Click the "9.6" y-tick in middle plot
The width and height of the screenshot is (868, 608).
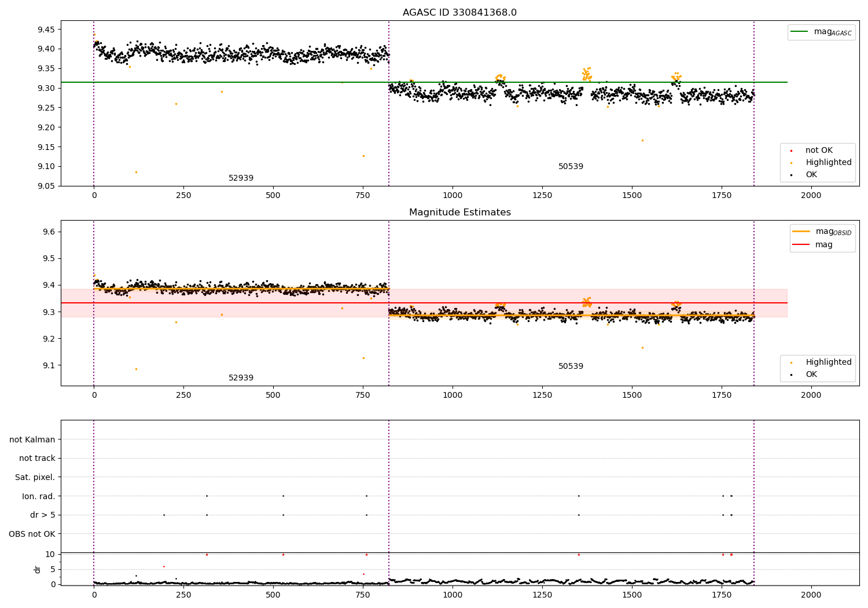(49, 232)
